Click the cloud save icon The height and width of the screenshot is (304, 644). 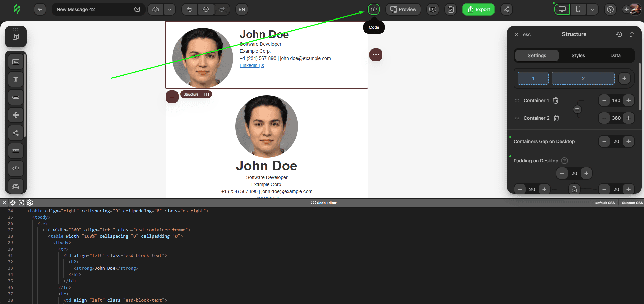(x=156, y=9)
